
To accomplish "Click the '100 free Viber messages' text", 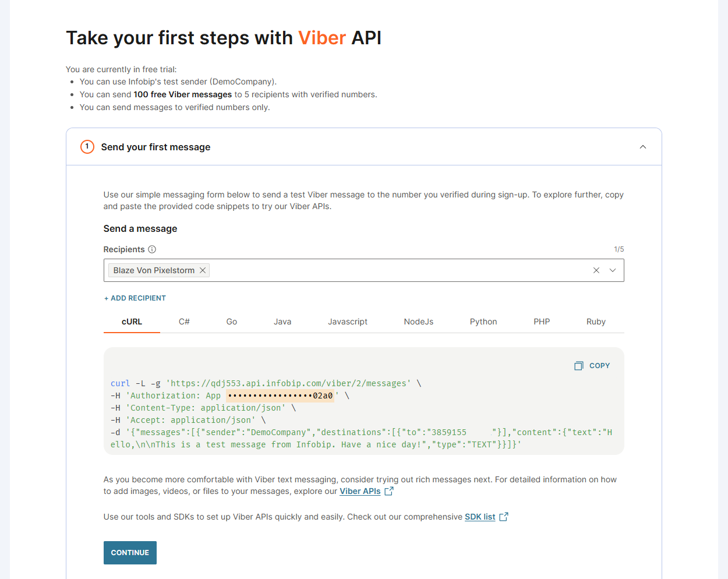I will [183, 94].
